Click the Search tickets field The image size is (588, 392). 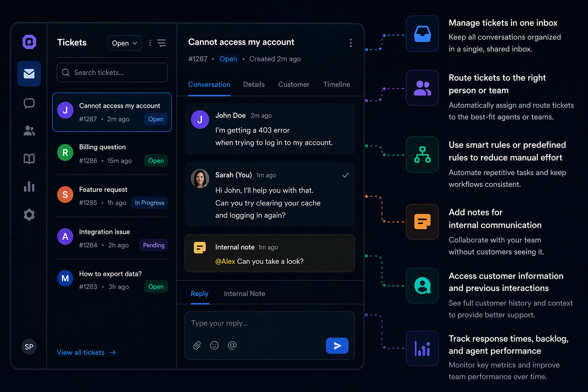pos(112,72)
